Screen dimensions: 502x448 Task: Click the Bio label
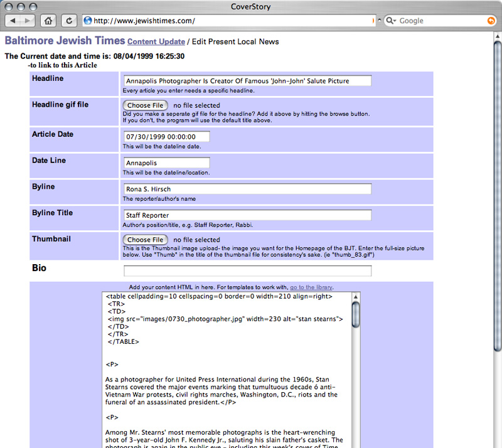(39, 268)
